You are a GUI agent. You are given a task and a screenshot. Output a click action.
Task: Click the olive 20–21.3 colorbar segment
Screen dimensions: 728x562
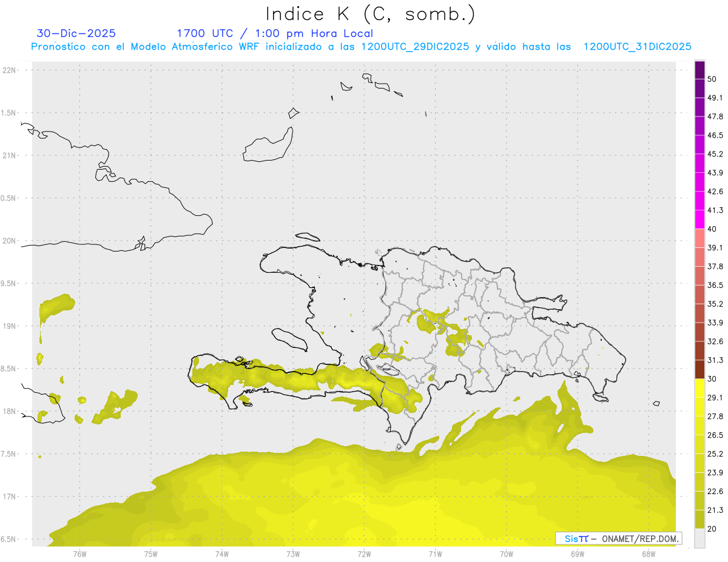click(699, 519)
